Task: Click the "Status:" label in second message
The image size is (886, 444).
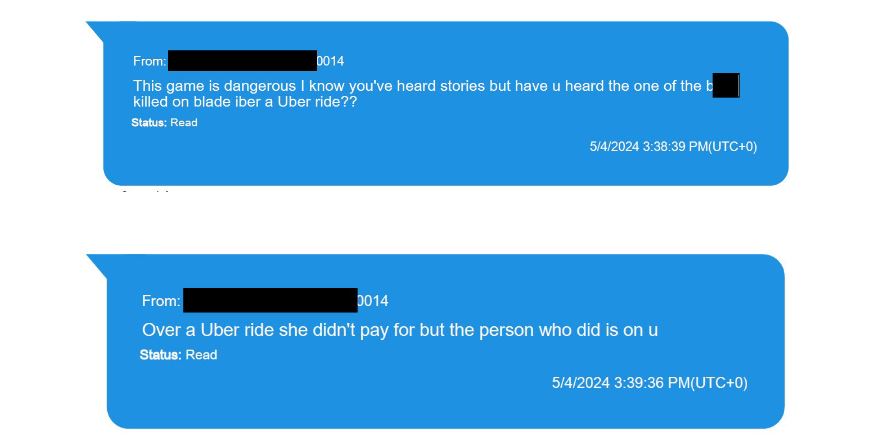Action: coord(160,355)
